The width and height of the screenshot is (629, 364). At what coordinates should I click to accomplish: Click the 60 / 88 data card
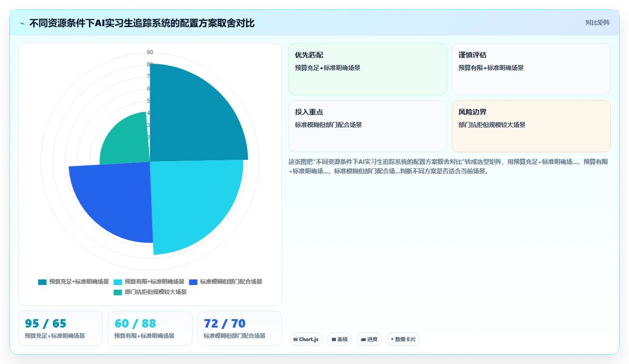(150, 328)
